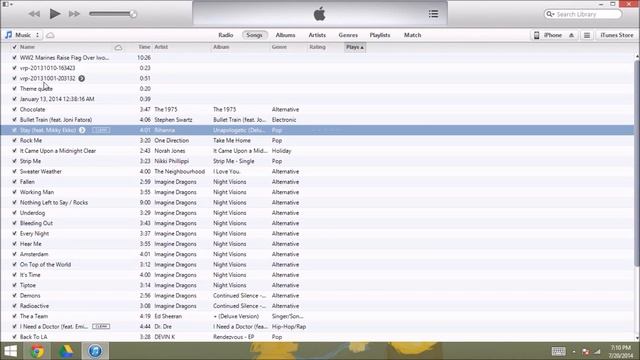Select the song Fallen
The height and width of the screenshot is (360, 640).
(x=27, y=182)
